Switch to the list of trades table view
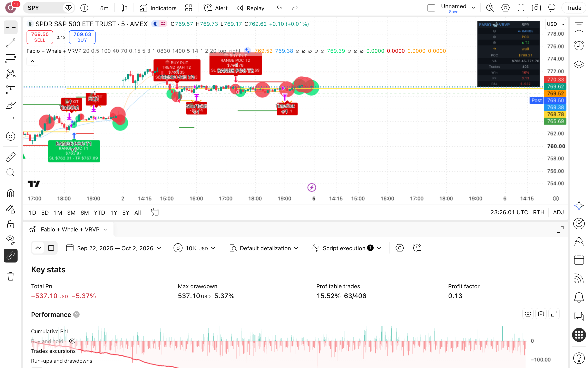The image size is (588, 368). pyautogui.click(x=51, y=248)
